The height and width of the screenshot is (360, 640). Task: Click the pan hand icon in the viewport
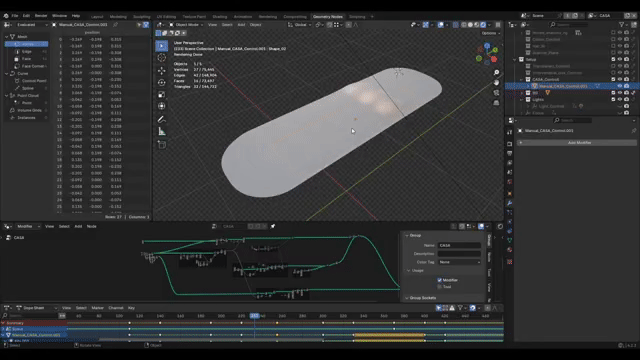[496, 82]
